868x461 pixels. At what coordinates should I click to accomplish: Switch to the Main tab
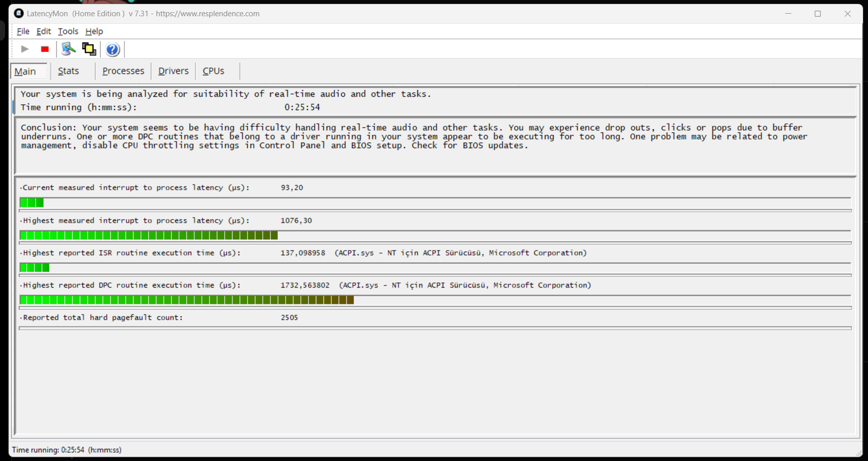click(29, 71)
